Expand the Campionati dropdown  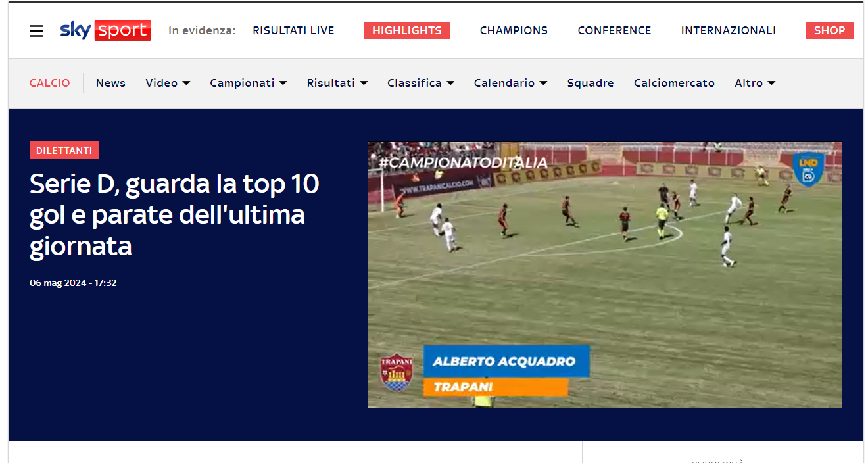coord(249,83)
